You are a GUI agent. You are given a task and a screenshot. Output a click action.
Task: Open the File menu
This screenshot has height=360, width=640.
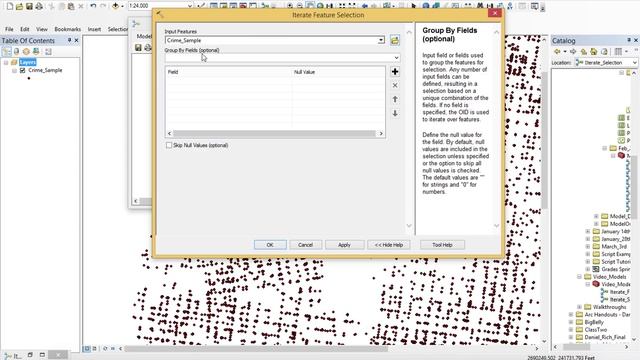(9, 29)
